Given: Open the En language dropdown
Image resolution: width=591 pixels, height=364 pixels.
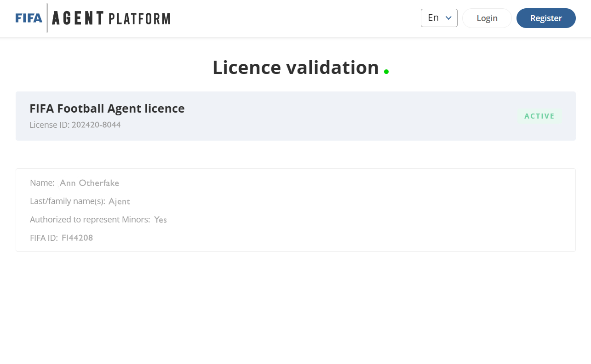Looking at the screenshot, I should (x=439, y=18).
